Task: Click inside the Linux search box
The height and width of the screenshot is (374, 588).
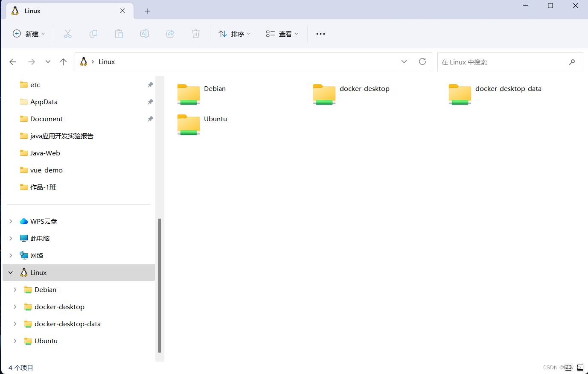Action: click(x=504, y=61)
